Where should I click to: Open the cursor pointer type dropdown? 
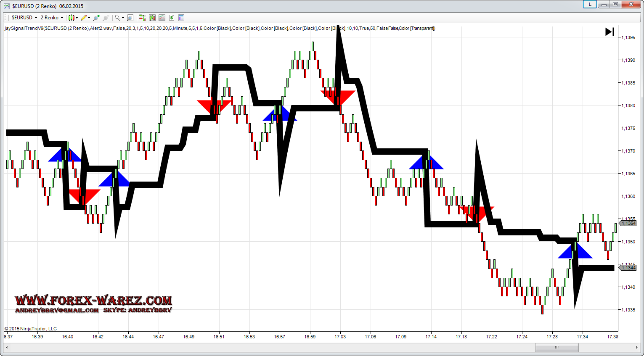click(119, 18)
